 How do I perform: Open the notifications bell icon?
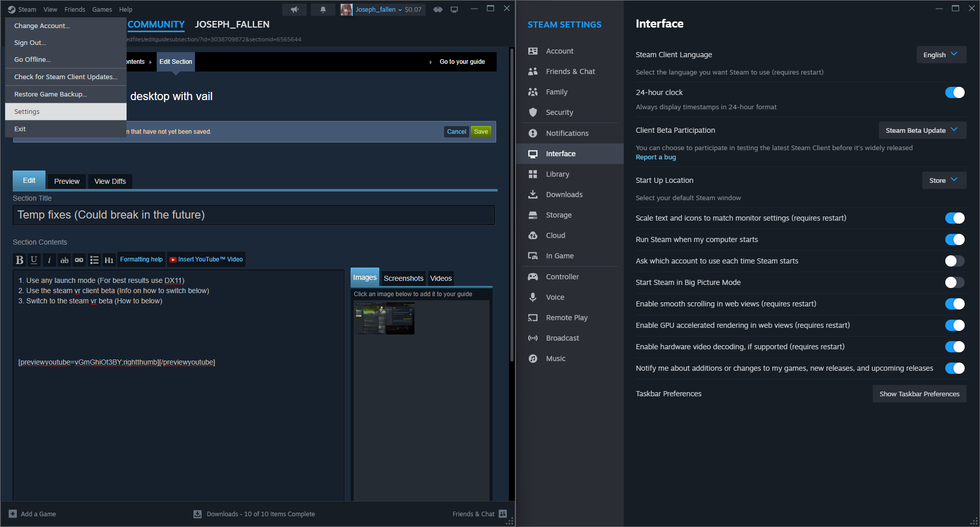tap(323, 9)
